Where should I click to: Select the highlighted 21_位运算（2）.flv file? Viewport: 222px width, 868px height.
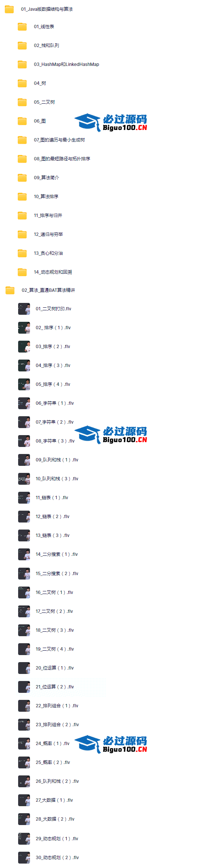[x=61, y=687]
